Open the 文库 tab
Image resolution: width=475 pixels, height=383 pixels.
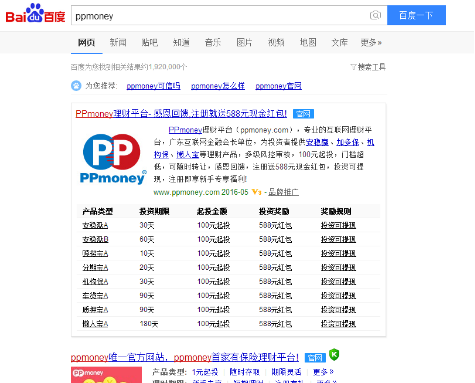pos(339,43)
